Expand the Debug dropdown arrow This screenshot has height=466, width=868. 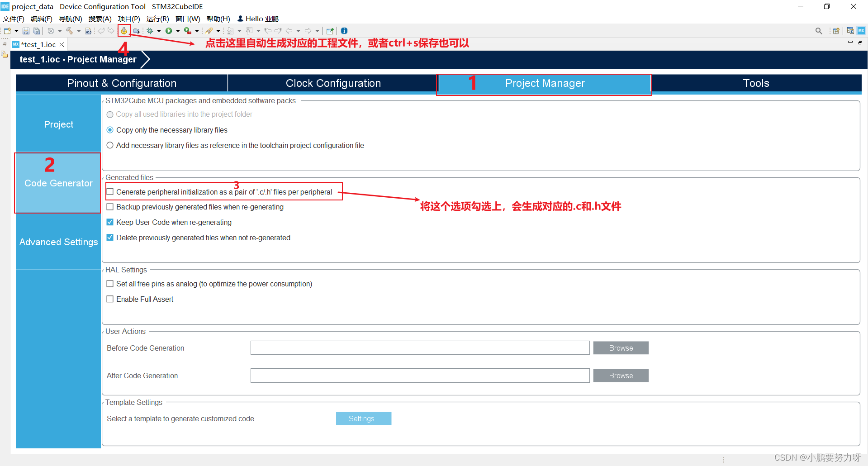point(159,31)
